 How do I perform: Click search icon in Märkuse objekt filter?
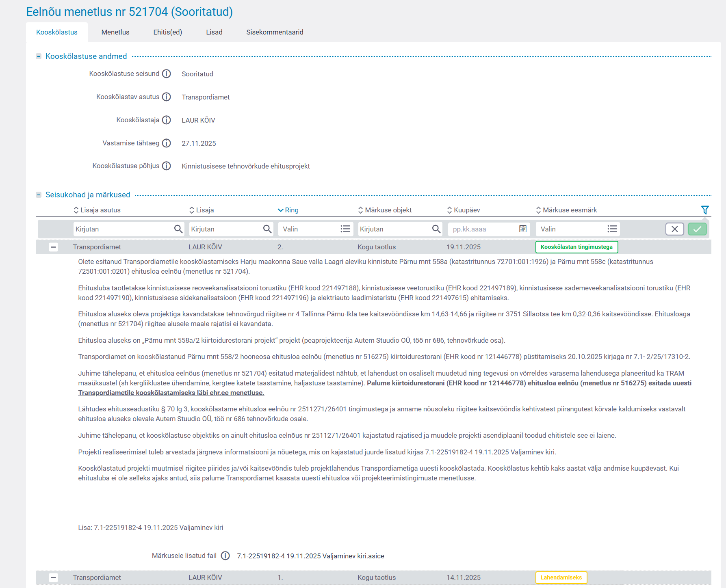click(436, 229)
